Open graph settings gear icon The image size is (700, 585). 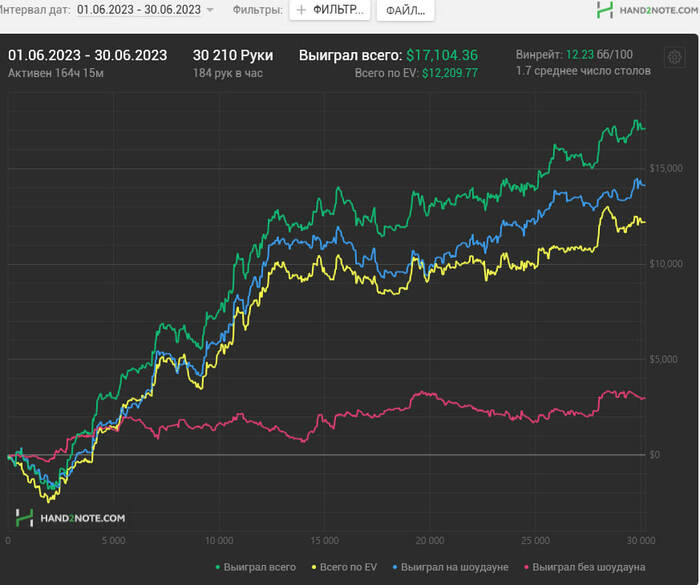pyautogui.click(x=675, y=57)
